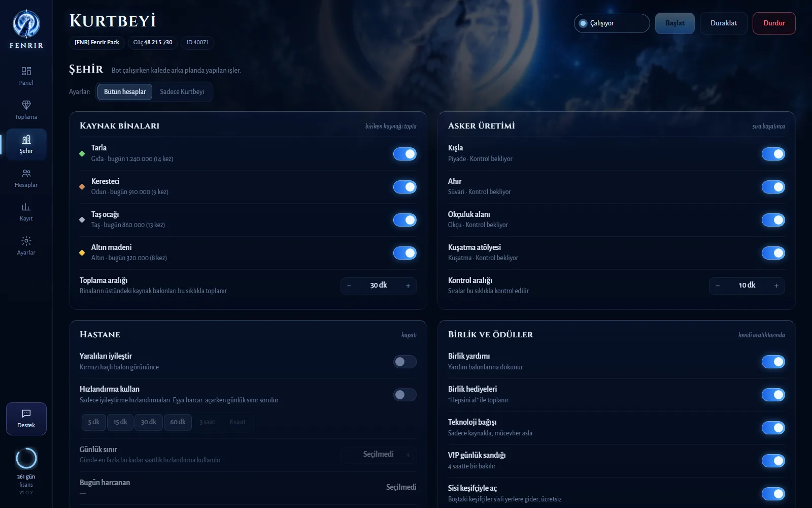812x508 pixels.
Task: Open the Panel dashboard icon
Action: (26, 71)
